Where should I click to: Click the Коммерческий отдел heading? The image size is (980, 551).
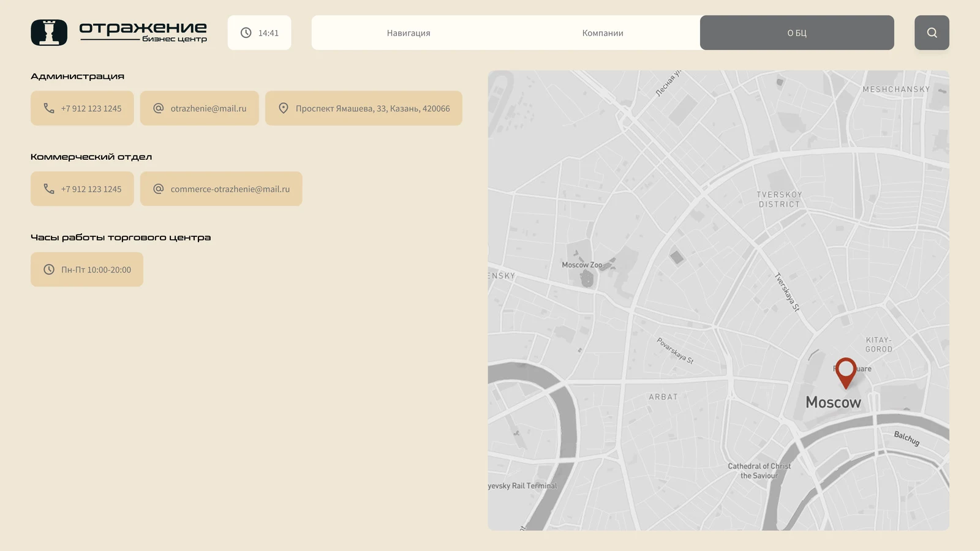coord(91,157)
